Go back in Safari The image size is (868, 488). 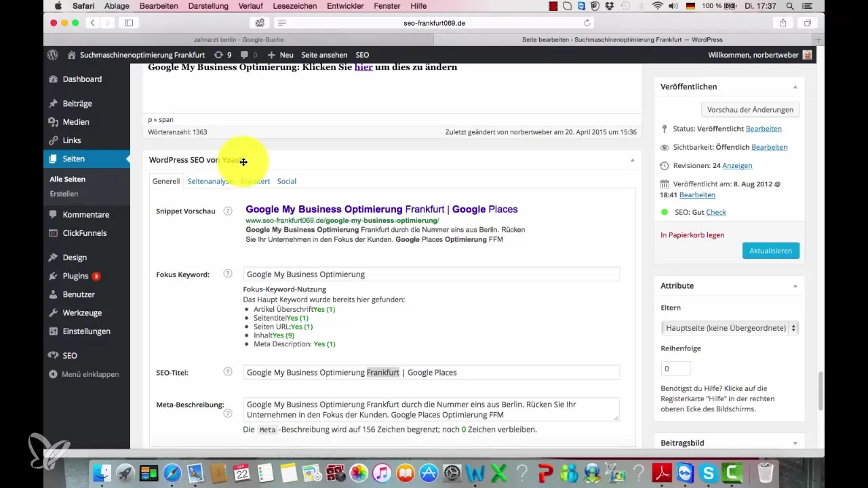tap(92, 22)
